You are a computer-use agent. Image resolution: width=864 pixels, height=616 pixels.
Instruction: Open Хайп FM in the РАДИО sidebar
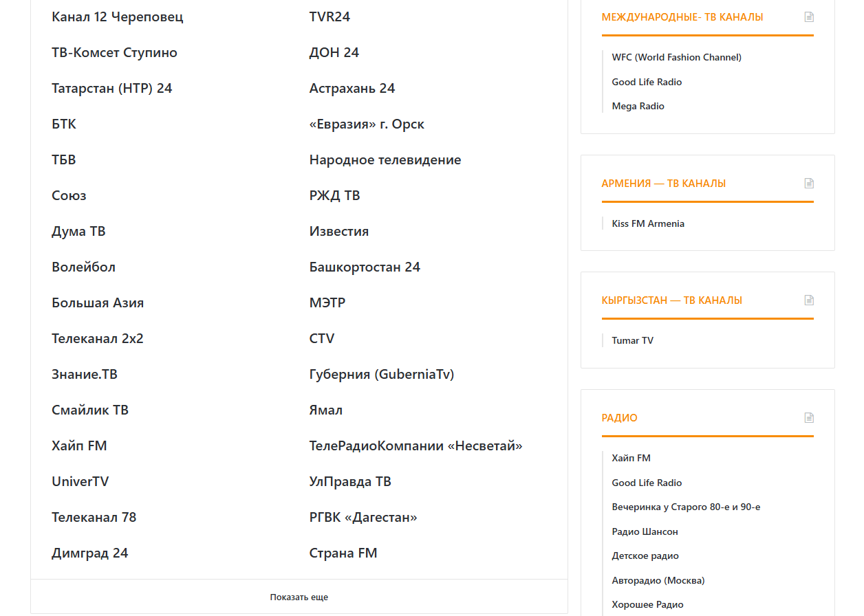(x=631, y=459)
